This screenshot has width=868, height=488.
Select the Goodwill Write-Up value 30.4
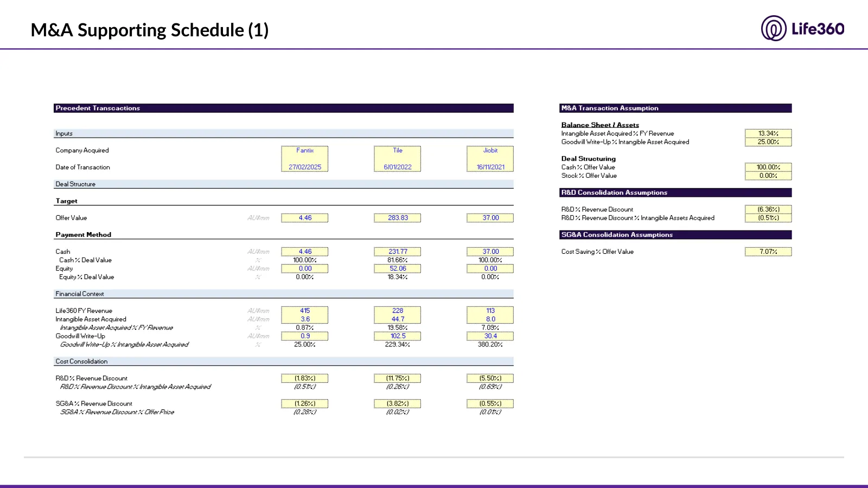(490, 336)
